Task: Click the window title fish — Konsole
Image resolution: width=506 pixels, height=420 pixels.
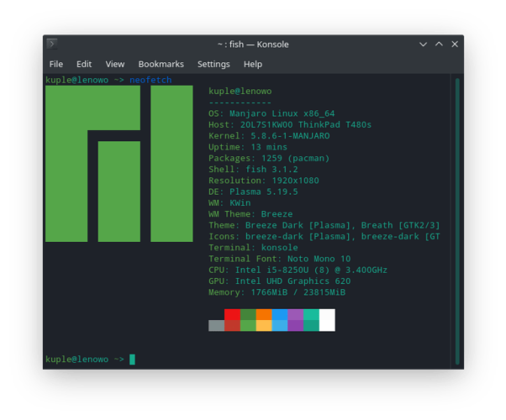Action: [x=253, y=45]
